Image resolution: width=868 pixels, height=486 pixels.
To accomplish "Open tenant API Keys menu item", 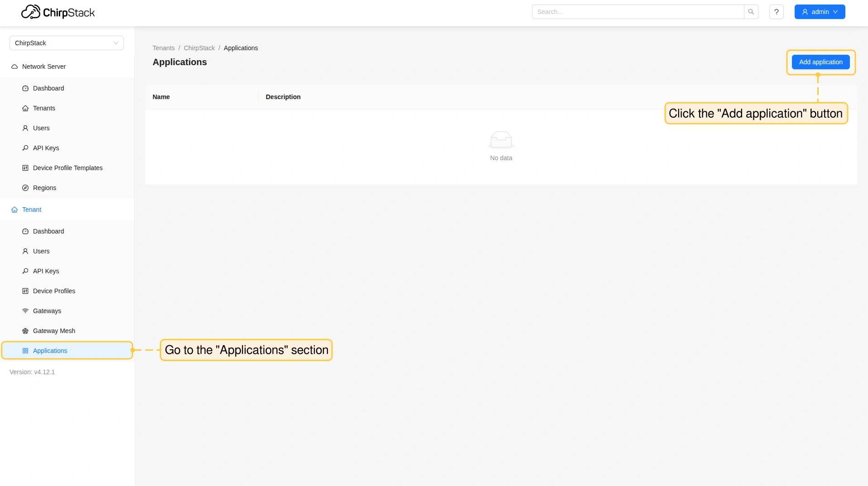I will tap(46, 271).
